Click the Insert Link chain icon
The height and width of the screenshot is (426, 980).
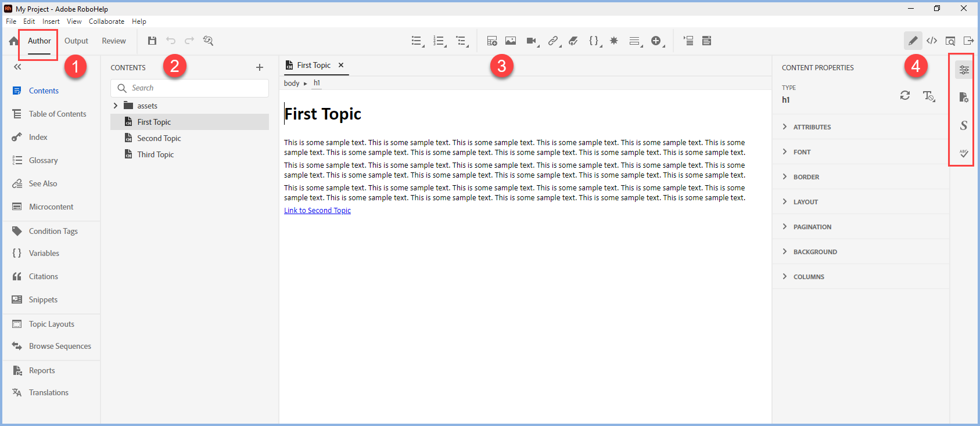coord(552,41)
